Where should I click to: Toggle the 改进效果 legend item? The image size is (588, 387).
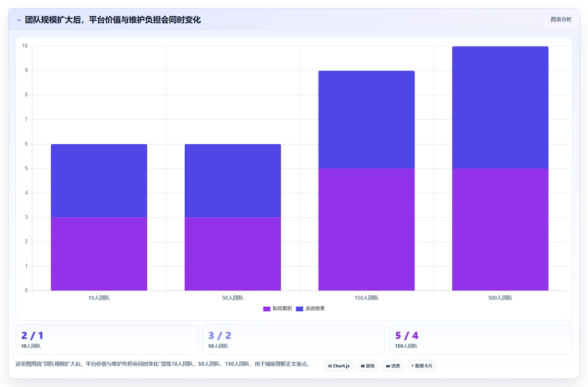coord(310,309)
